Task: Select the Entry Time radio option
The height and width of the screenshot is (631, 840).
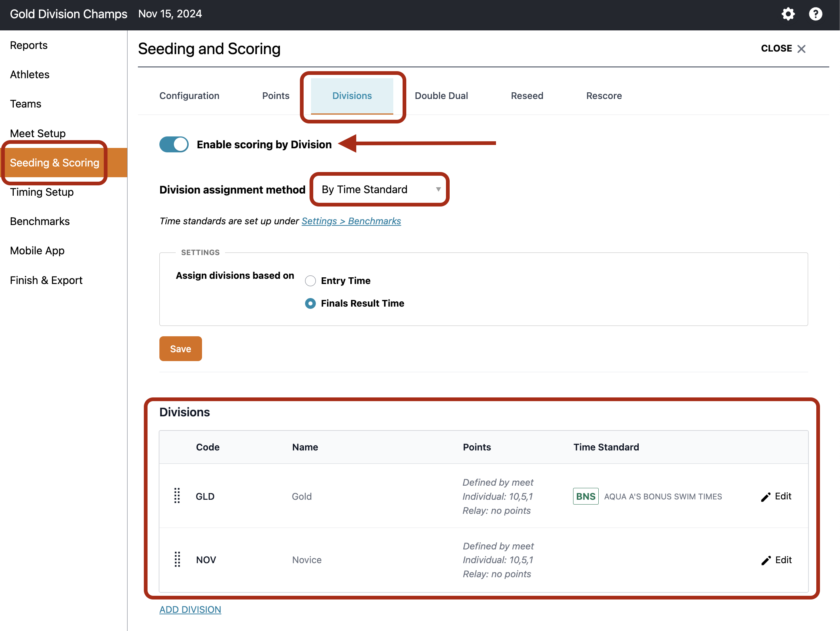Action: 310,281
